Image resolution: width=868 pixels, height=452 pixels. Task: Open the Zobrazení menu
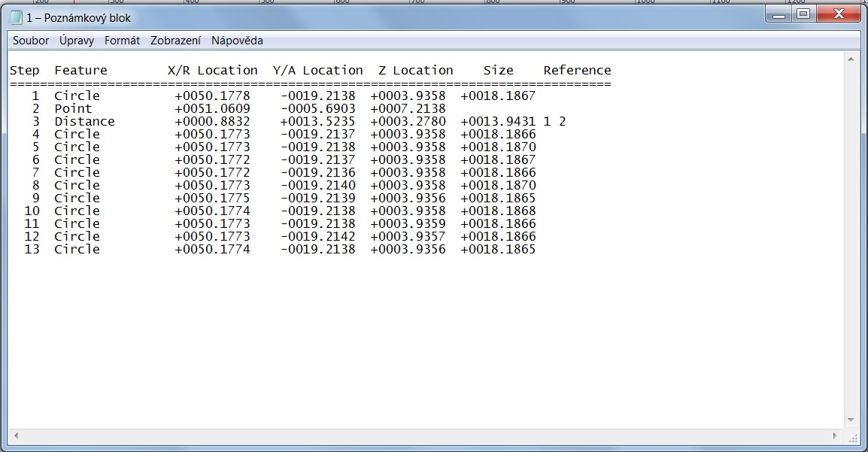[x=175, y=41]
